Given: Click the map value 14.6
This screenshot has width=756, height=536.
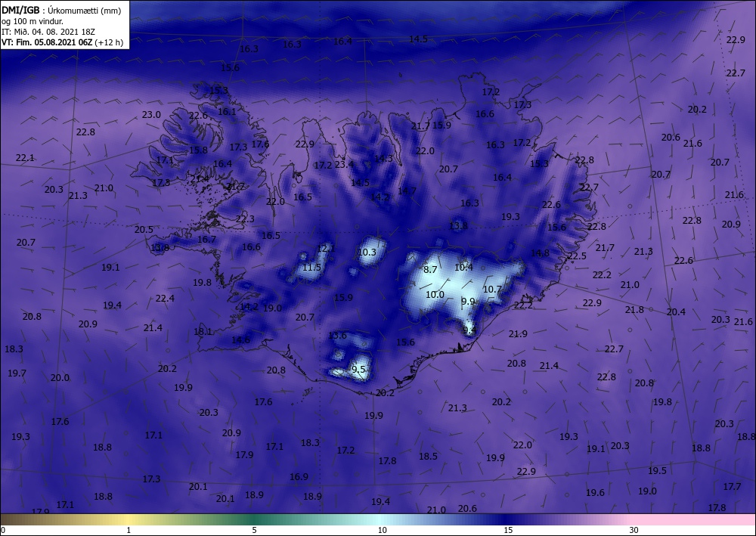Looking at the screenshot, I should coord(240,340).
